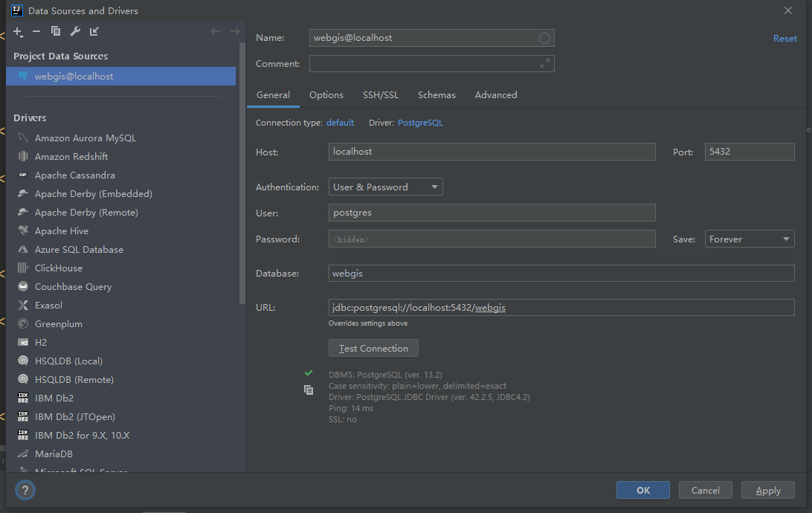This screenshot has height=513, width=812.
Task: Switch to the Schemas tab
Action: pos(436,95)
